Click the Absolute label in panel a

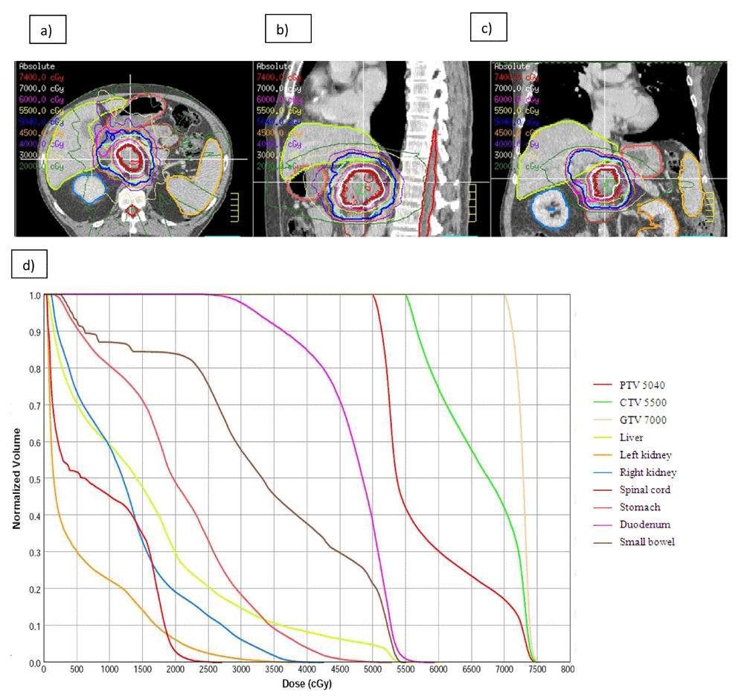pyautogui.click(x=37, y=66)
